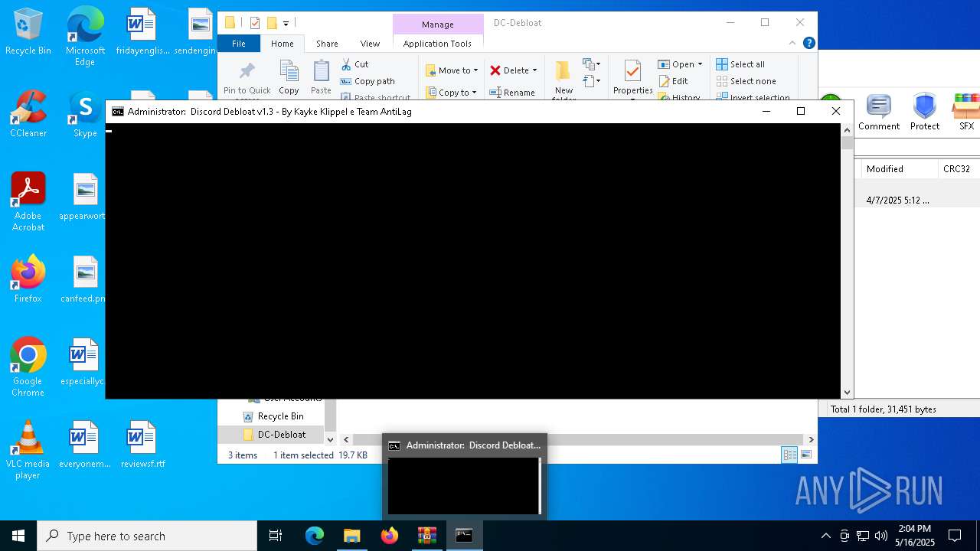Open the Skype desktop shortcut
Viewport: 980px width, 551px height.
(x=85, y=115)
